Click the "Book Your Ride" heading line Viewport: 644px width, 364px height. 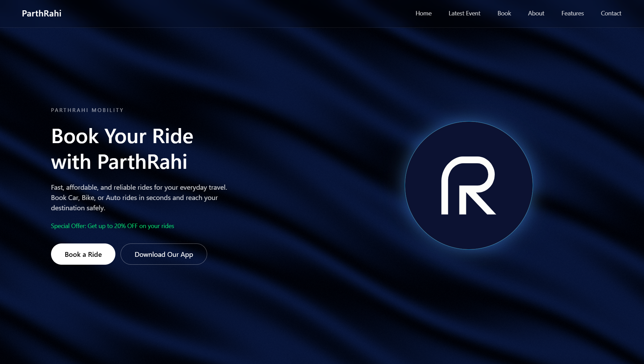point(122,136)
